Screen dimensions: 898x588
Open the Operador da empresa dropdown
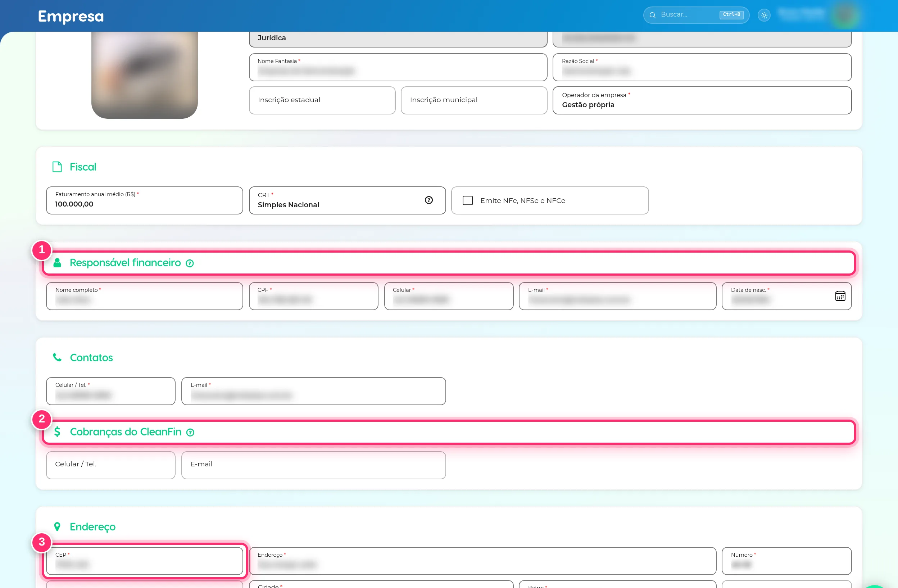702,100
